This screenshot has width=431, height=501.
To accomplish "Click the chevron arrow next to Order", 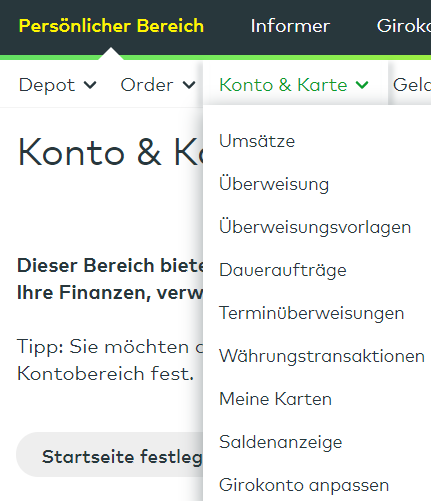I will tap(189, 85).
